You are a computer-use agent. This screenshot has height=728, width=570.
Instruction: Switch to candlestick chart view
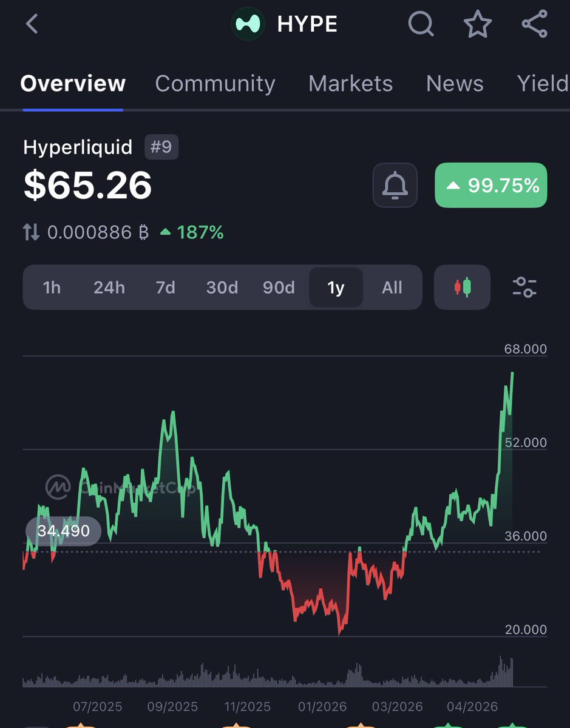[463, 287]
